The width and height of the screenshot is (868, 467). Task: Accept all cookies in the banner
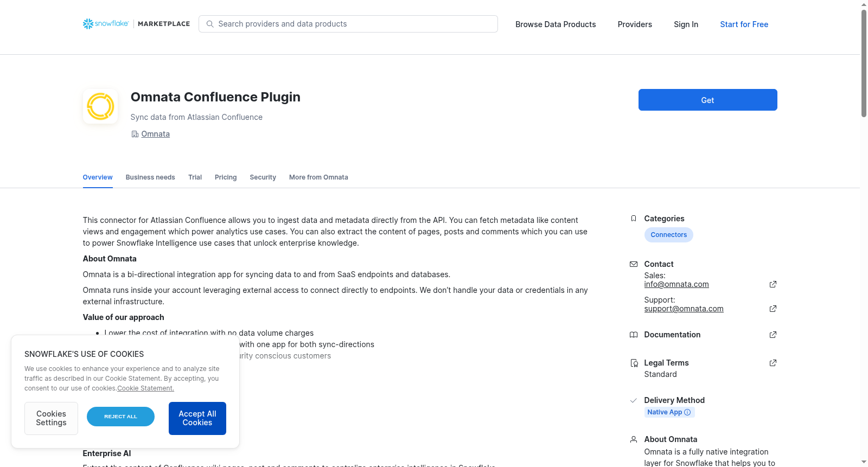(x=197, y=418)
